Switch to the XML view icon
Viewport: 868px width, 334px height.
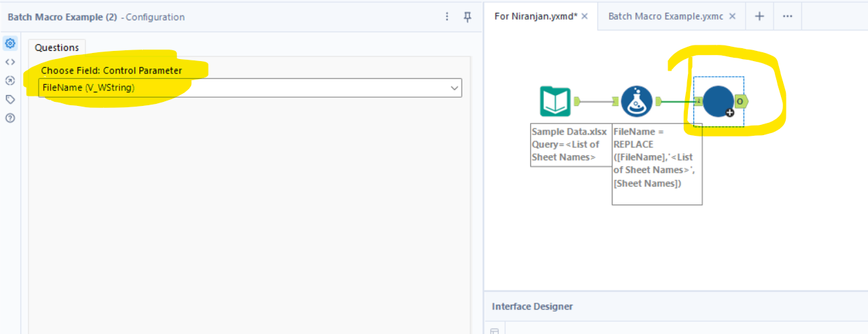point(10,62)
